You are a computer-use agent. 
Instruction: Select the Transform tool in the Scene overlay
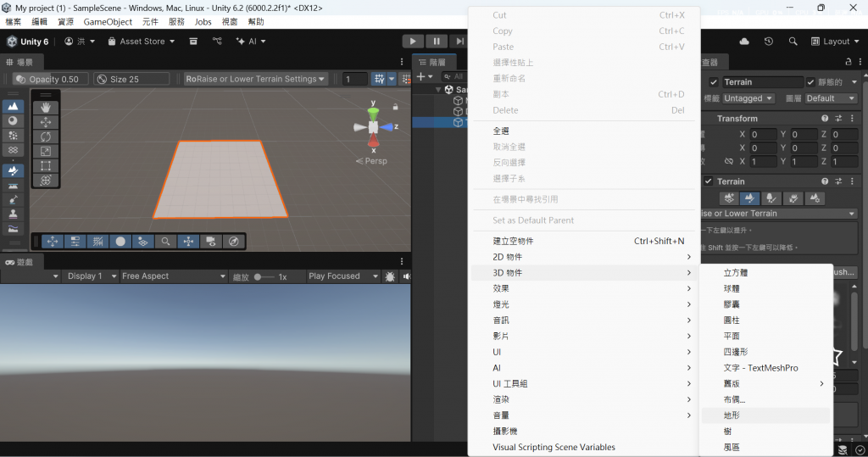click(46, 180)
